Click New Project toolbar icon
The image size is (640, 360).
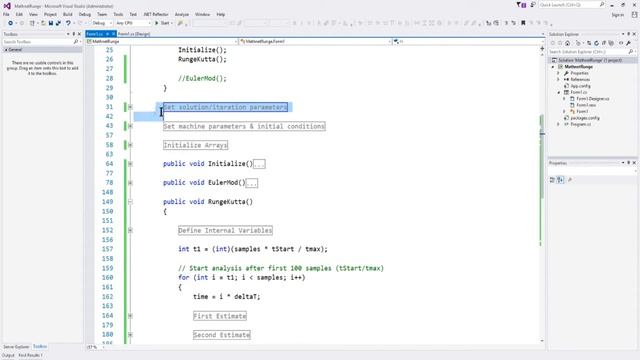click(x=32, y=23)
